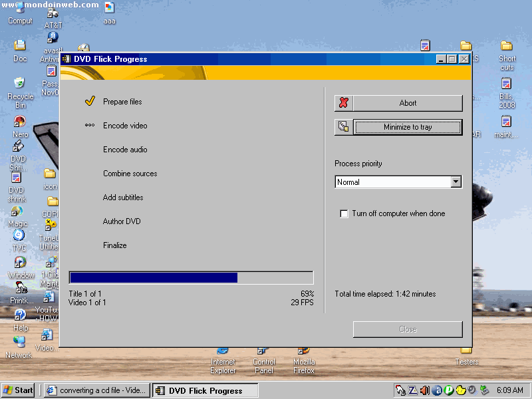
Task: Click the Minimize to tray icon
Action: 343,127
